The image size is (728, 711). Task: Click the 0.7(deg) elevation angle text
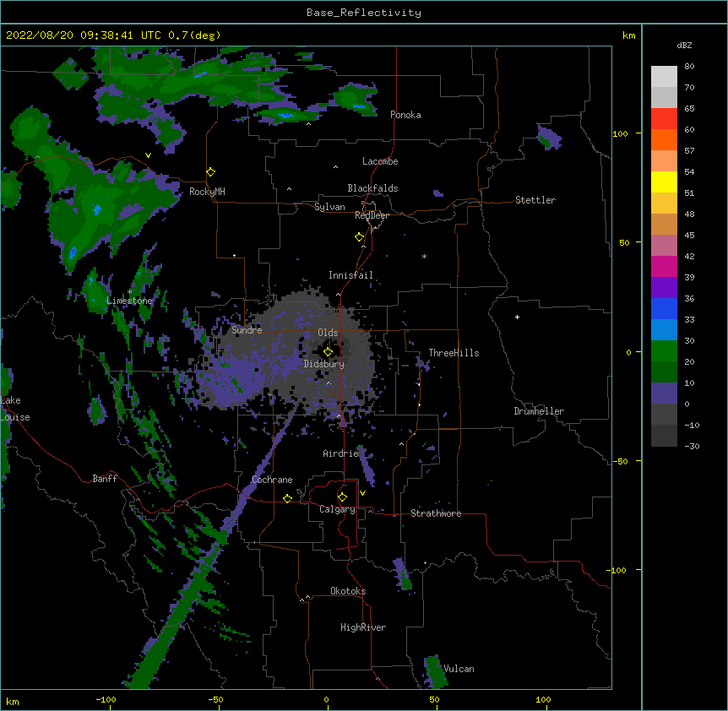point(194,35)
